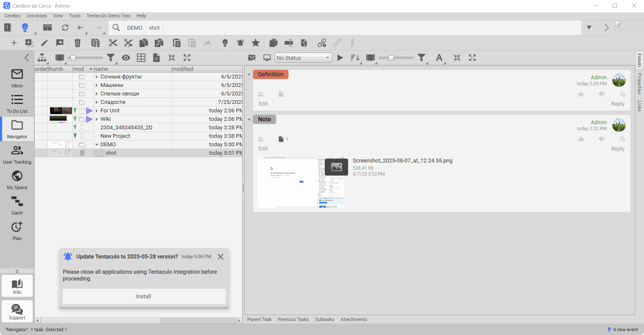644x335 pixels.
Task: Collapse the DEMO tree item
Action: 97,145
